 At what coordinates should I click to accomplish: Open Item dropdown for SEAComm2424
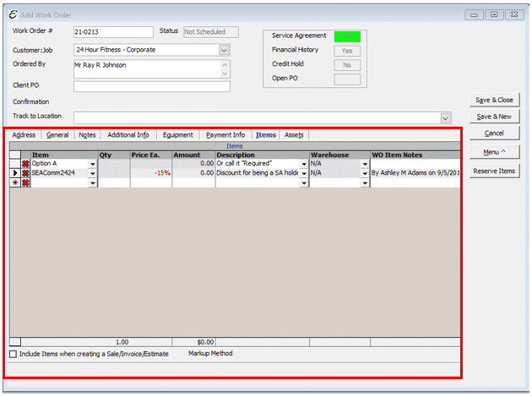click(x=93, y=173)
